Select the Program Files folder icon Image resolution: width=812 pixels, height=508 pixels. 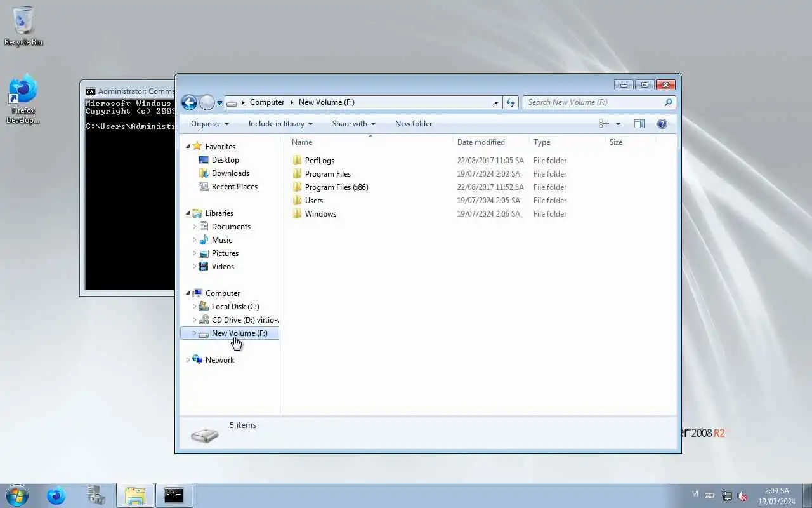point(297,174)
